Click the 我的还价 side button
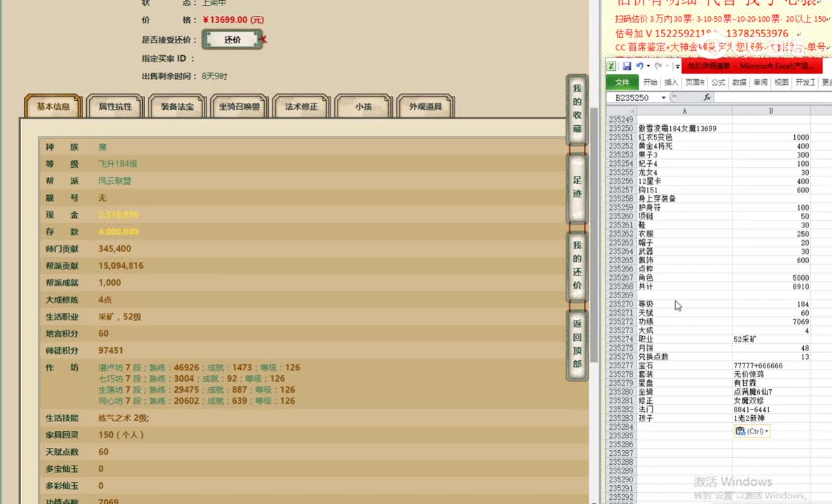This screenshot has height=504, width=832. (x=577, y=266)
